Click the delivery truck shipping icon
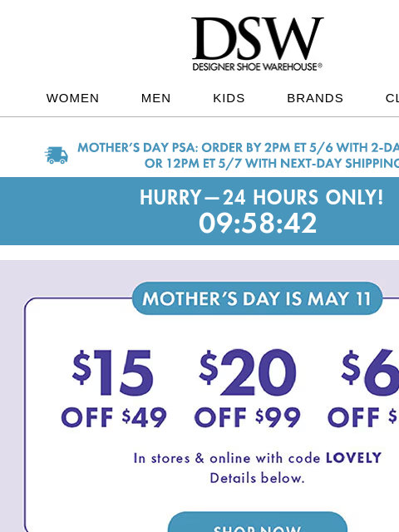This screenshot has width=399, height=532. click(x=57, y=155)
